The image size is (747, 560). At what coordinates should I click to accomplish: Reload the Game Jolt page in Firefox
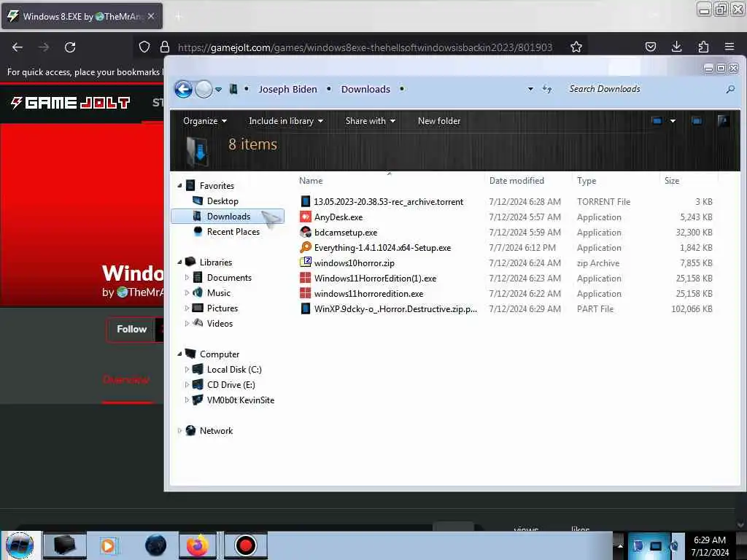[70, 47]
